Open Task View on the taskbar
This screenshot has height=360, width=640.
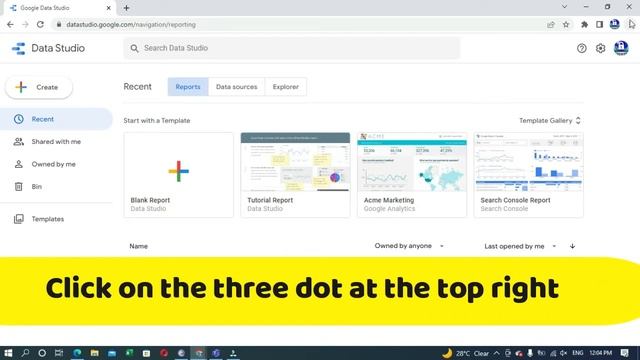pos(59,353)
